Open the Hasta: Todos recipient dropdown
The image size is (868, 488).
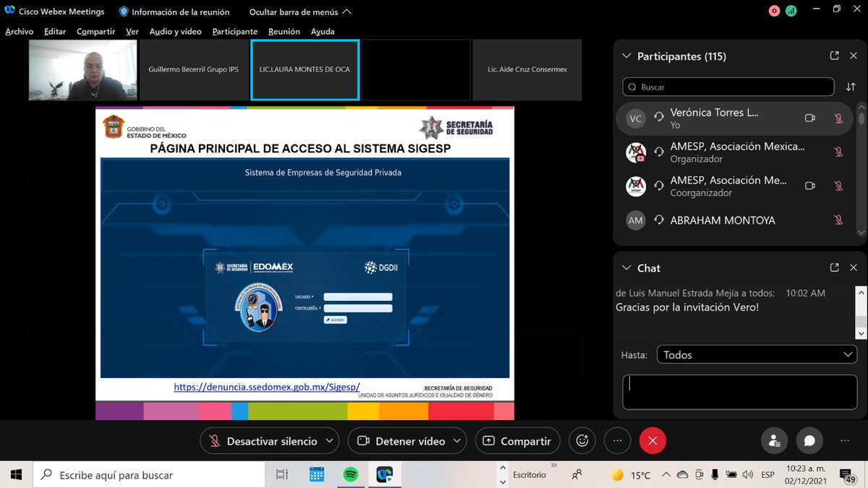[757, 355]
